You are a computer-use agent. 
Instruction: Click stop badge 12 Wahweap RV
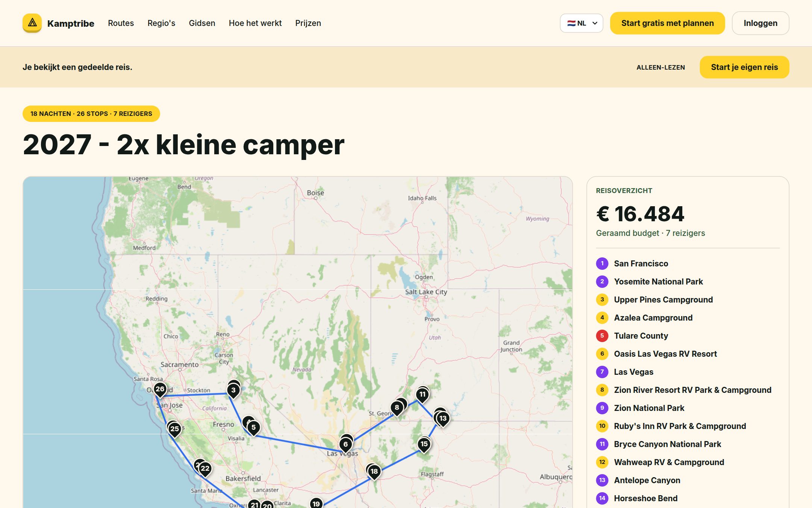coord(602,462)
